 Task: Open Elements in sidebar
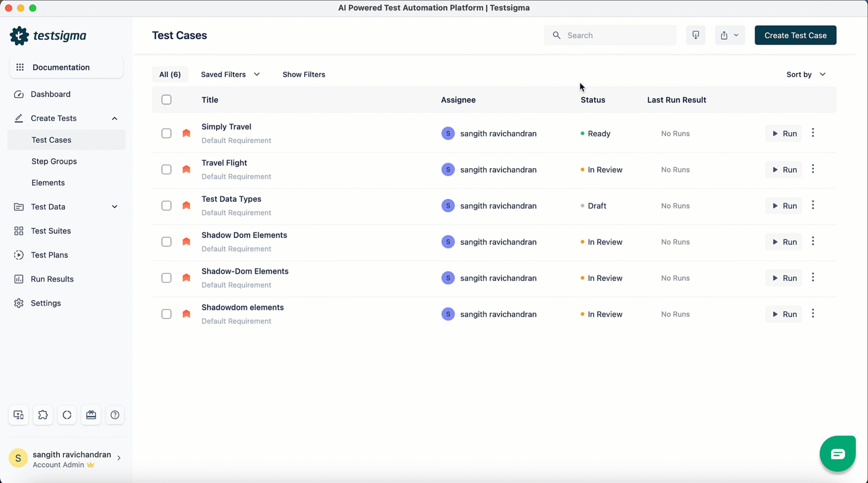click(x=48, y=183)
